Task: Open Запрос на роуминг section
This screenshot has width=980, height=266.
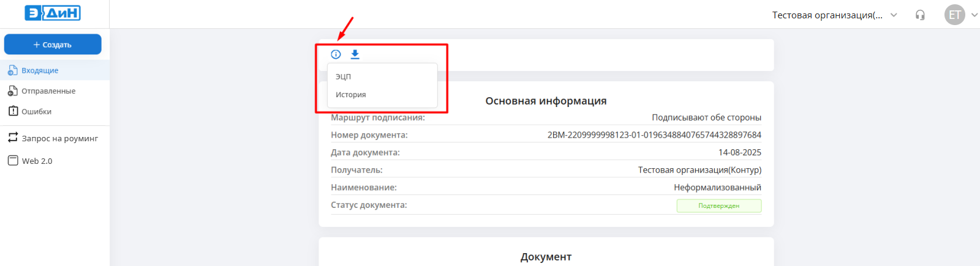Action: click(59, 138)
